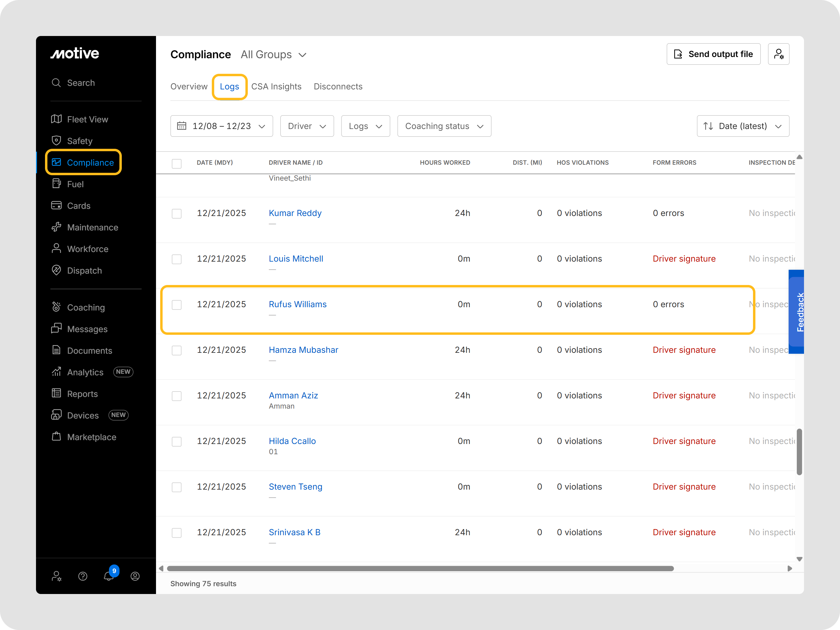
Task: Open Maintenance wrench icon
Action: (57, 227)
